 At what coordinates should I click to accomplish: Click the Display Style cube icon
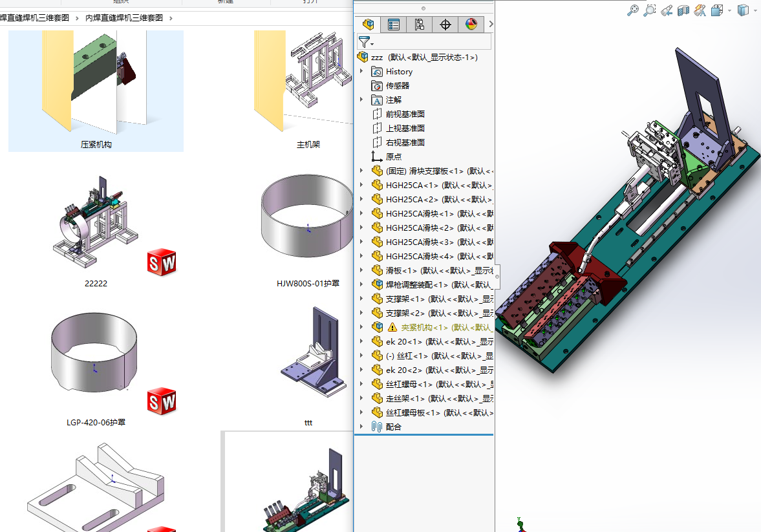pyautogui.click(x=744, y=10)
